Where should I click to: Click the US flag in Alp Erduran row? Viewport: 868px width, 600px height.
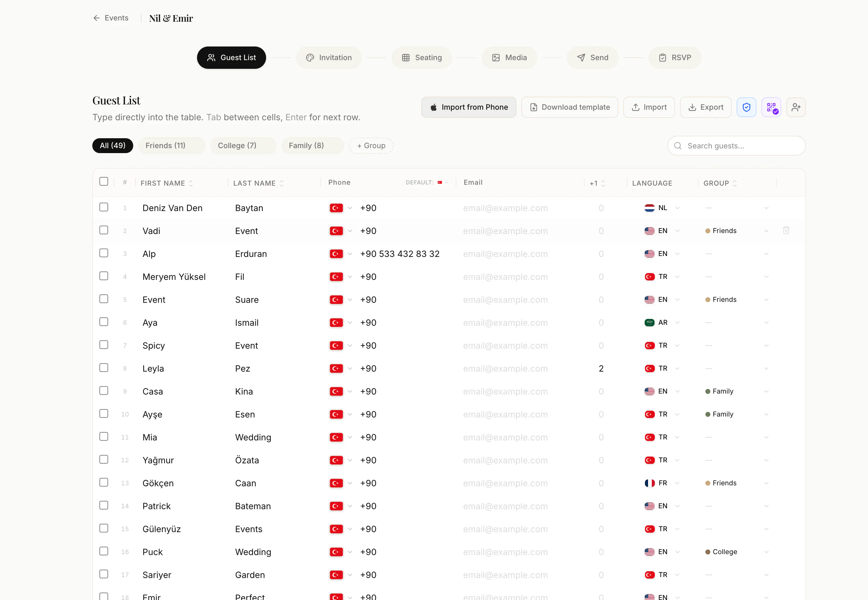click(649, 254)
